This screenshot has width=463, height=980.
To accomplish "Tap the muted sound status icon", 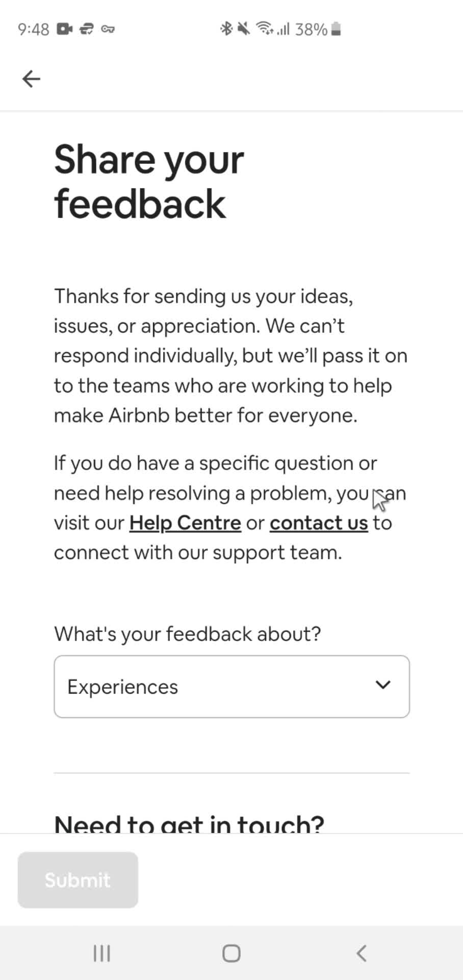I will [x=244, y=29].
